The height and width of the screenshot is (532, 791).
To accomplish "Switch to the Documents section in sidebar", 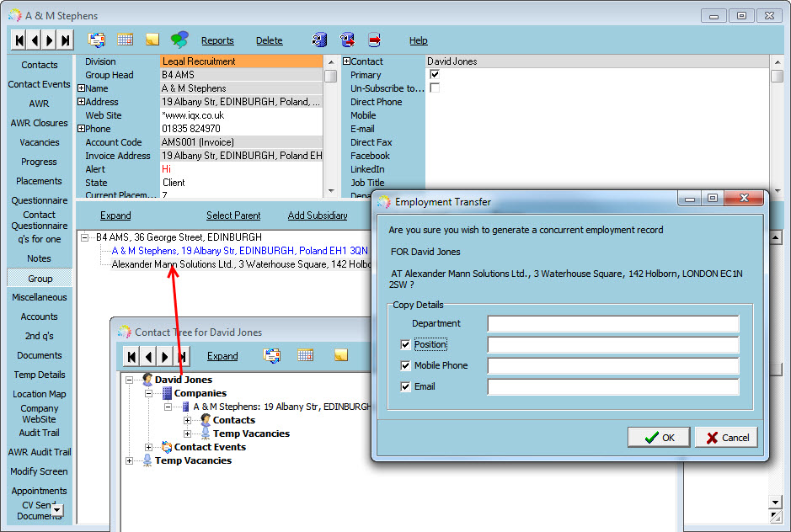I will [40, 355].
